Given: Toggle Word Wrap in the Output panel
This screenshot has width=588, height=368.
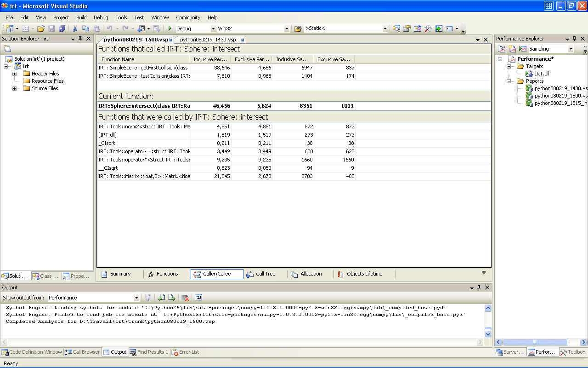Looking at the screenshot, I should [198, 298].
